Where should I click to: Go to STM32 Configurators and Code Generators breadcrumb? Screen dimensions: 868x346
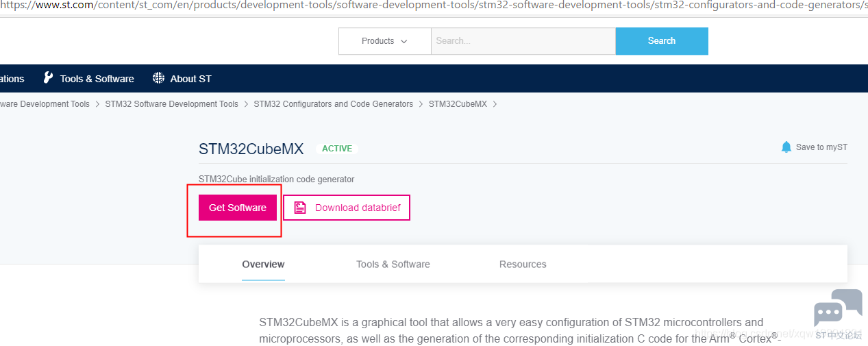[x=334, y=104]
